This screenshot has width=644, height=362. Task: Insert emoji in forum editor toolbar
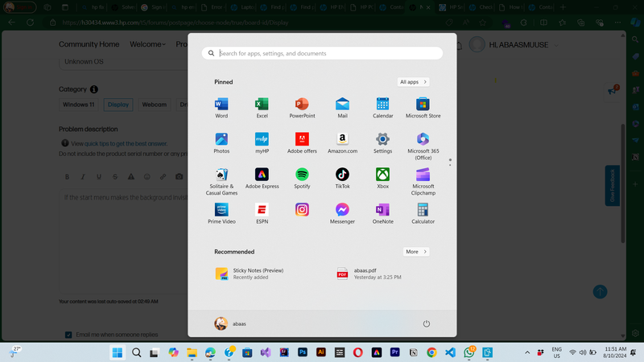(147, 177)
